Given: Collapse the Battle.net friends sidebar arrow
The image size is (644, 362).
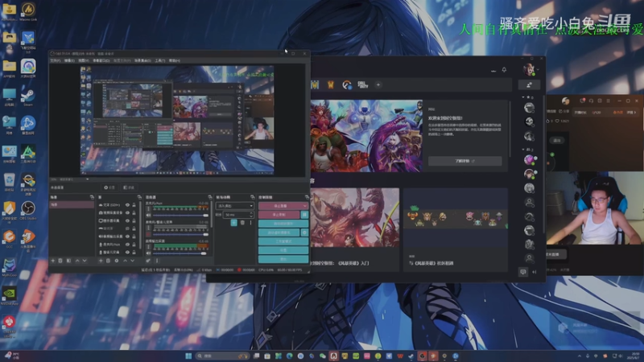Looking at the screenshot, I should point(535,272).
